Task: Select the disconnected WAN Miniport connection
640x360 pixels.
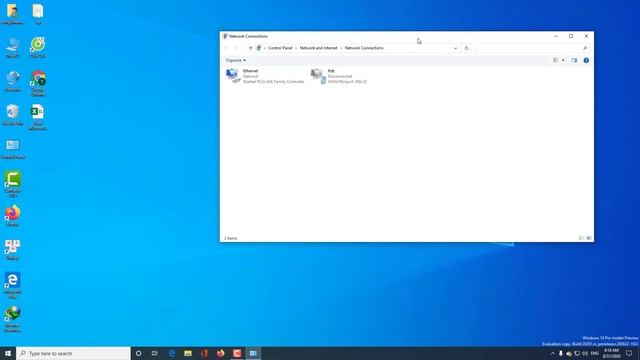Action: 339,76
